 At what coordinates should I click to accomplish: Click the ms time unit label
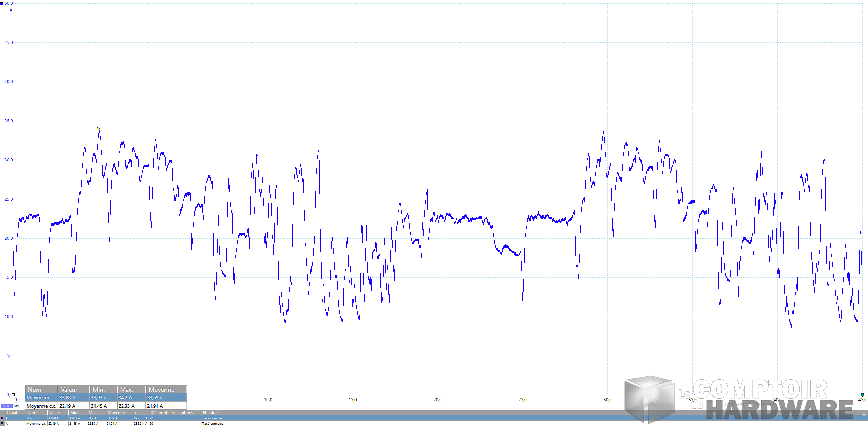(16, 406)
